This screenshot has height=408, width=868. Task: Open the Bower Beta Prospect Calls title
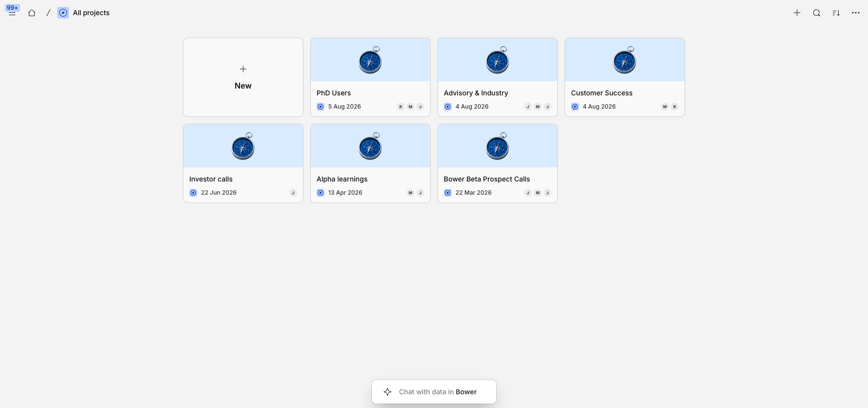click(487, 179)
